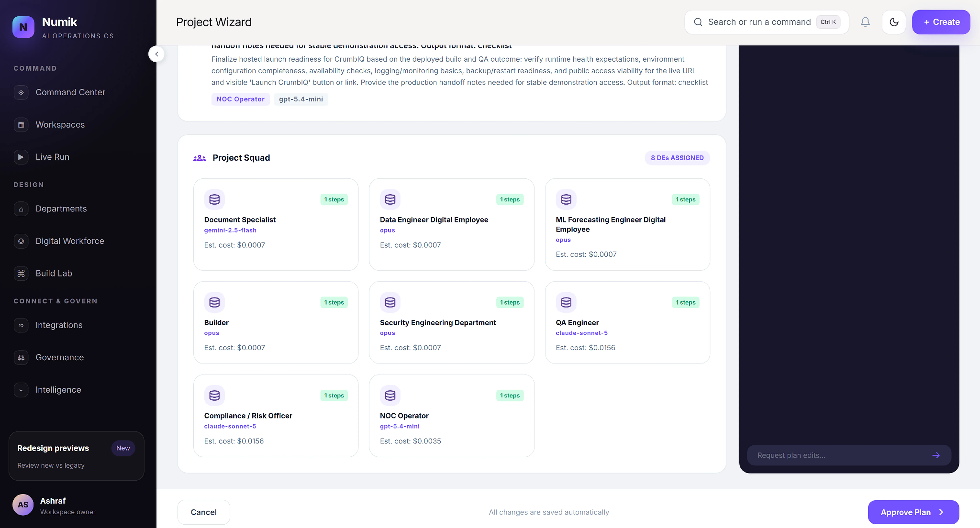Open Command Center from the sidebar

click(x=70, y=92)
